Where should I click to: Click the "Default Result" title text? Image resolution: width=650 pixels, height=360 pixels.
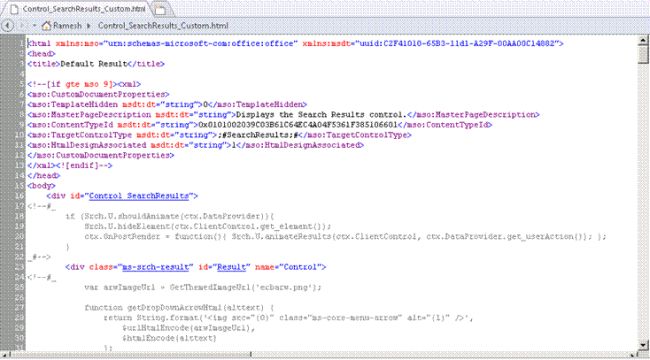pos(94,64)
